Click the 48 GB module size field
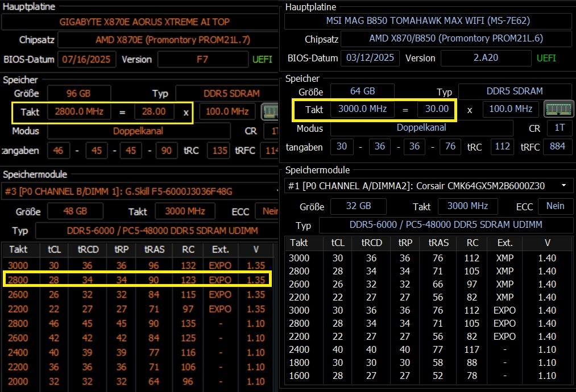Viewport: 576px width, 392px height. (75, 211)
